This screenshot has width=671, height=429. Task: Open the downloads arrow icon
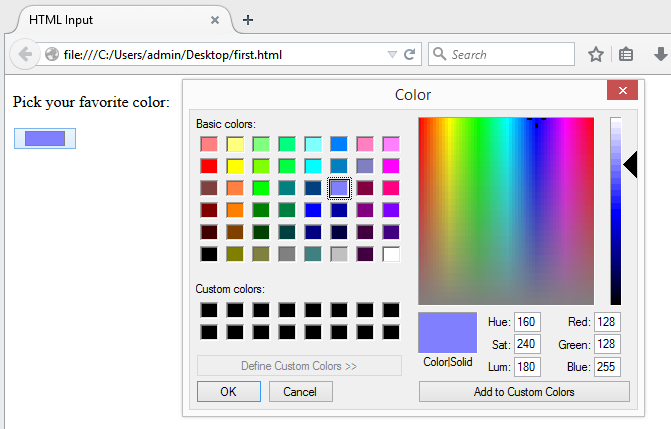(x=661, y=54)
